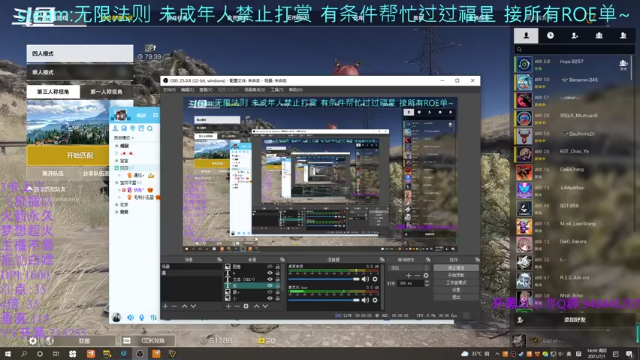
Task: Toggle lock on the 图像 source
Action: click(x=278, y=267)
